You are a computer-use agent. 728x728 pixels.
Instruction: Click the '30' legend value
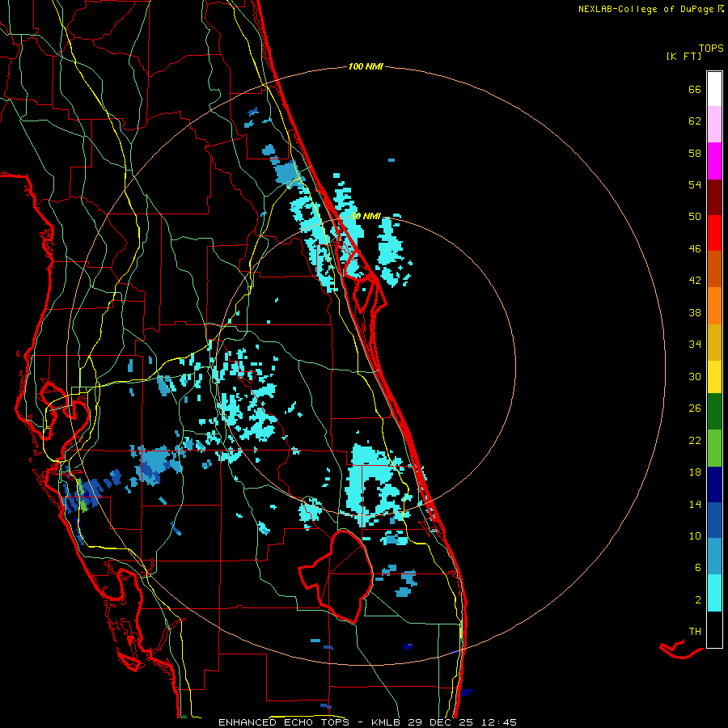(x=695, y=376)
